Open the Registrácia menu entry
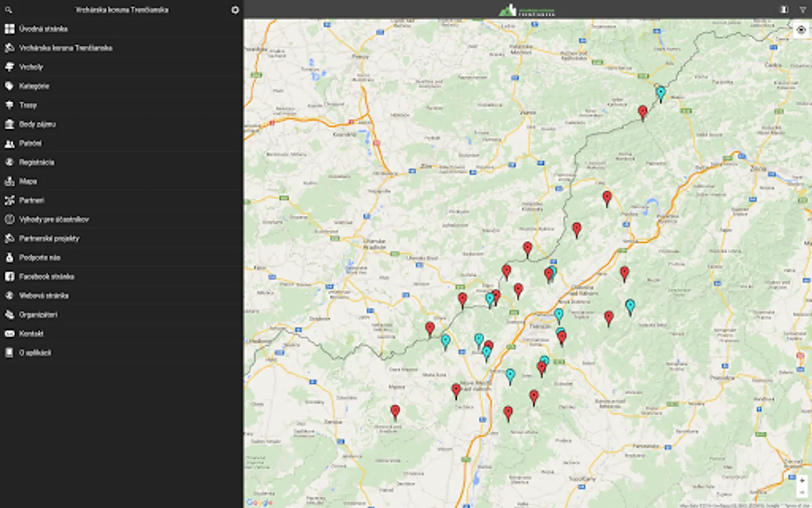 (x=121, y=163)
